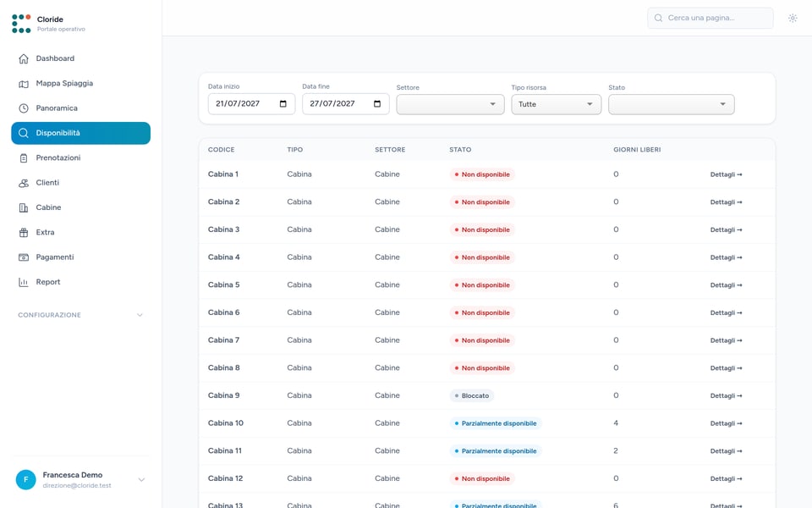Click the Data inizio date field
This screenshot has height=508, width=812.
[252, 103]
